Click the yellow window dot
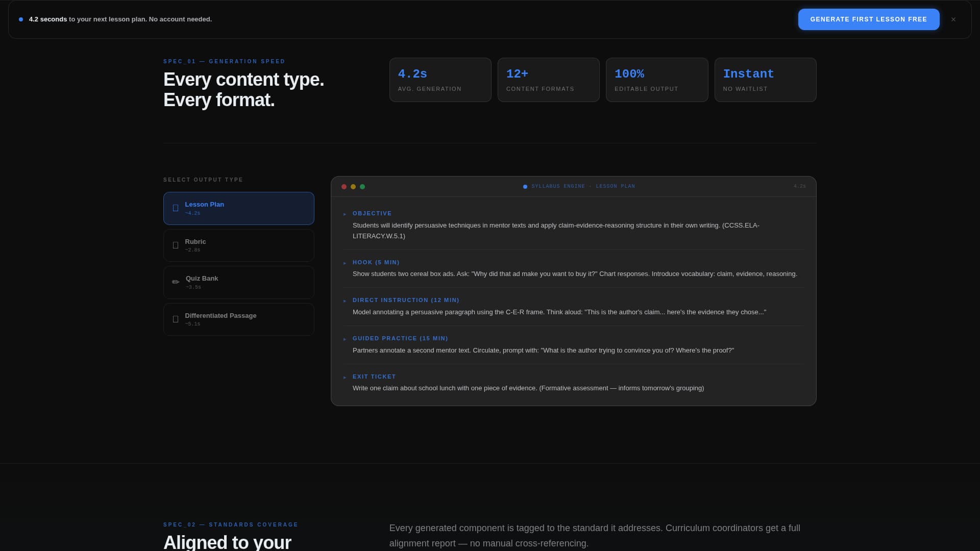This screenshot has width=980, height=551. [353, 187]
